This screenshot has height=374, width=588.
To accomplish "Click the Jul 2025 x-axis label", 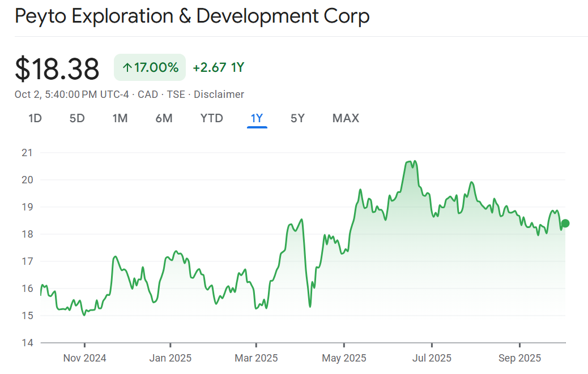I will tap(432, 358).
